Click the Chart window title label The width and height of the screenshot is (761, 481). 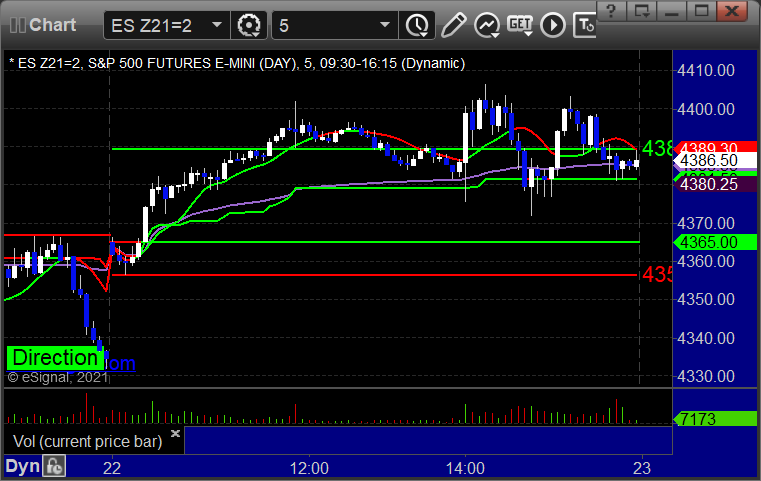52,25
